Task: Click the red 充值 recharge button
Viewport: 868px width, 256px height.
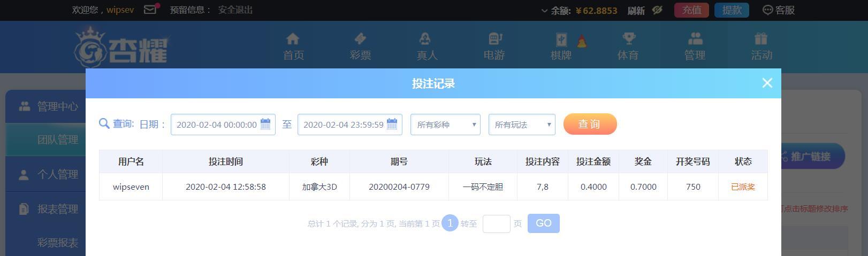Action: click(x=691, y=10)
